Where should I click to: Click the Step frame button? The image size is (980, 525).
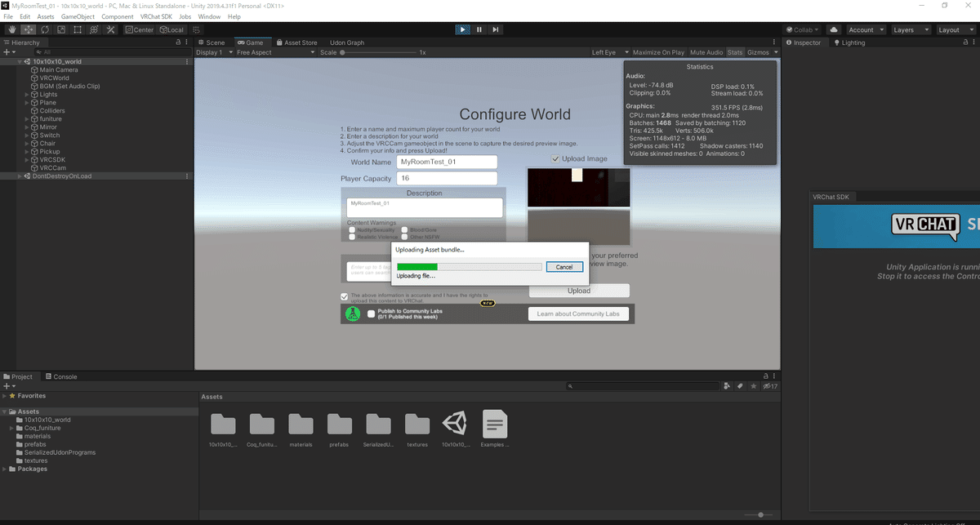(496, 29)
